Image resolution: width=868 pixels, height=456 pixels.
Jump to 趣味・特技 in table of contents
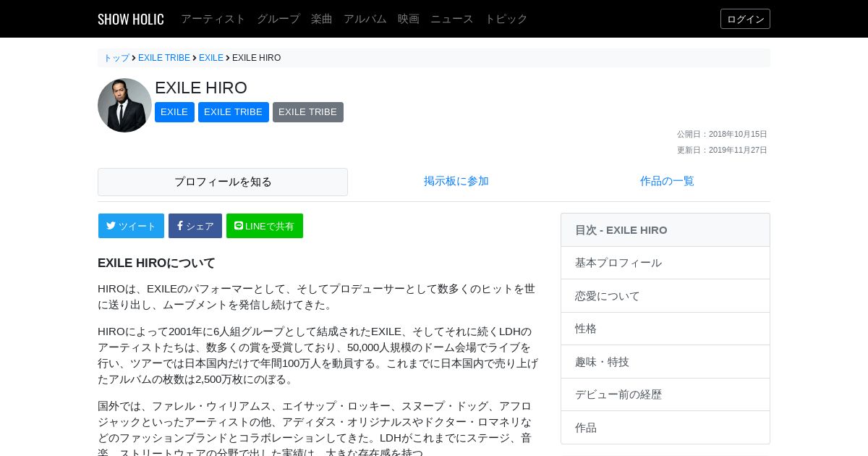665,362
